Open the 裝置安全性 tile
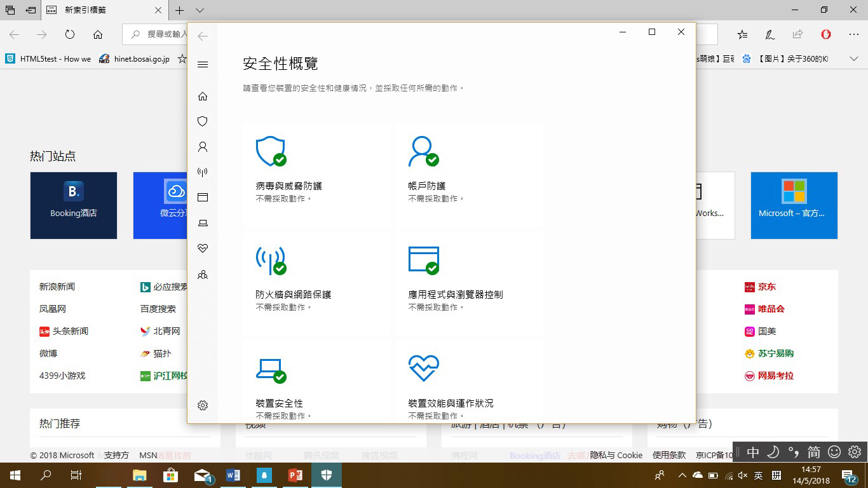The image size is (868, 488). [316, 382]
